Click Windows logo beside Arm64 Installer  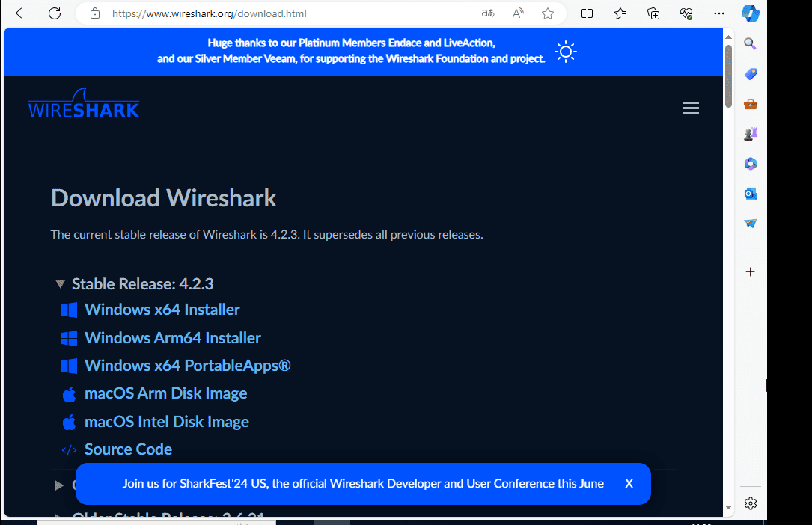click(x=69, y=338)
